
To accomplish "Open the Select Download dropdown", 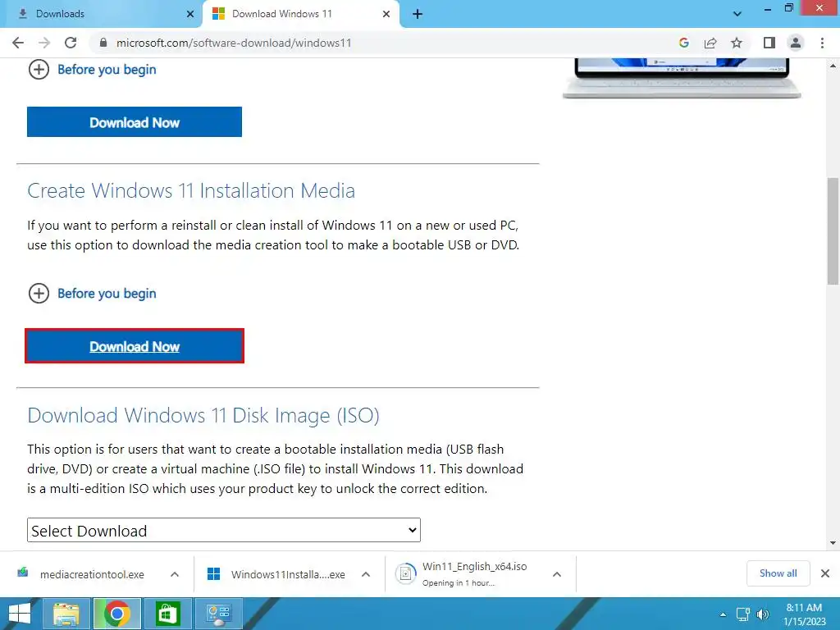I will (223, 531).
